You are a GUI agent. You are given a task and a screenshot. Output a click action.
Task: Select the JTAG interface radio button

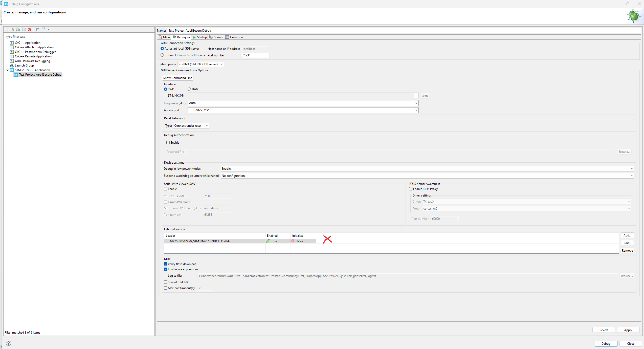(189, 89)
